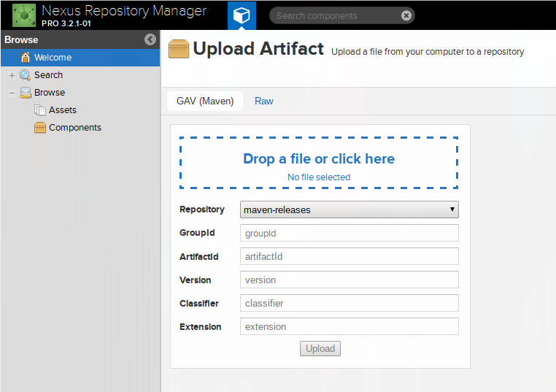Screen dimensions: 556x392
Task: Click the Upload a file from your computer description
Action: [428, 52]
